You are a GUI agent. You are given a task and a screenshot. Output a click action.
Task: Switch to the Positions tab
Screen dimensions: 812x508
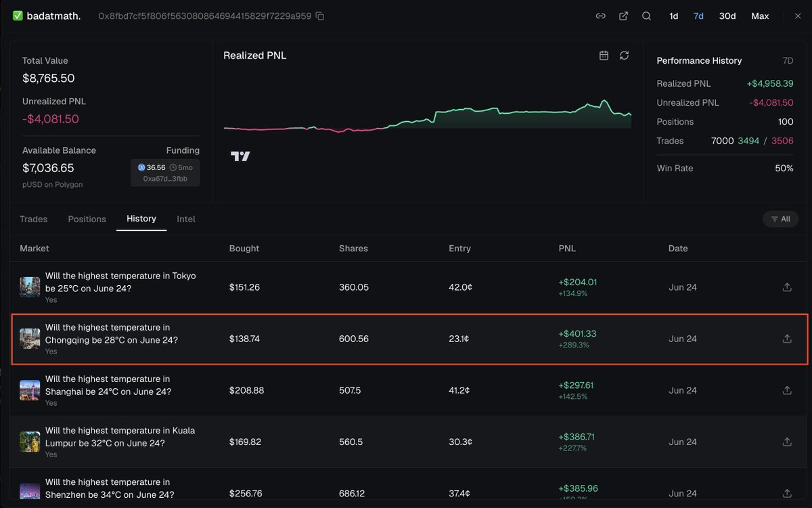pos(87,219)
